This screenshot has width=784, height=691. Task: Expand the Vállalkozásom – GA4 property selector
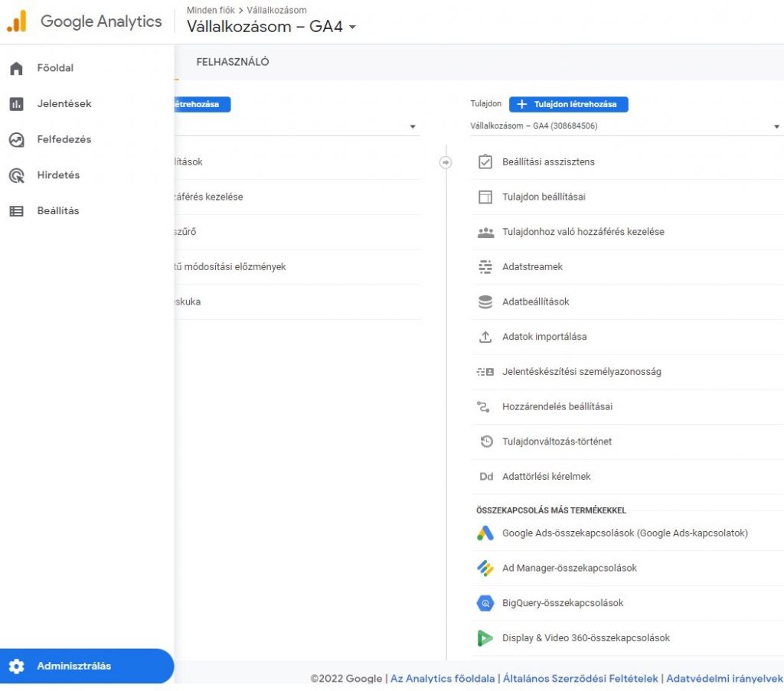[x=272, y=27]
